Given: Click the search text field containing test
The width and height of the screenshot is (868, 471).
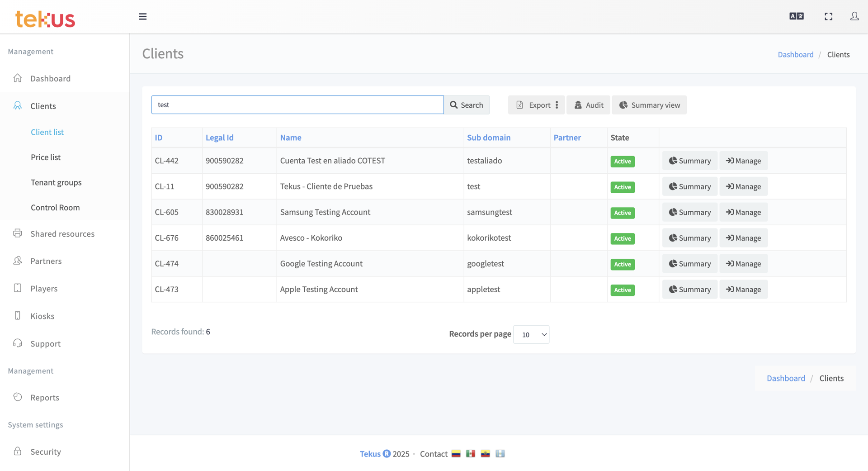Looking at the screenshot, I should click(x=297, y=105).
